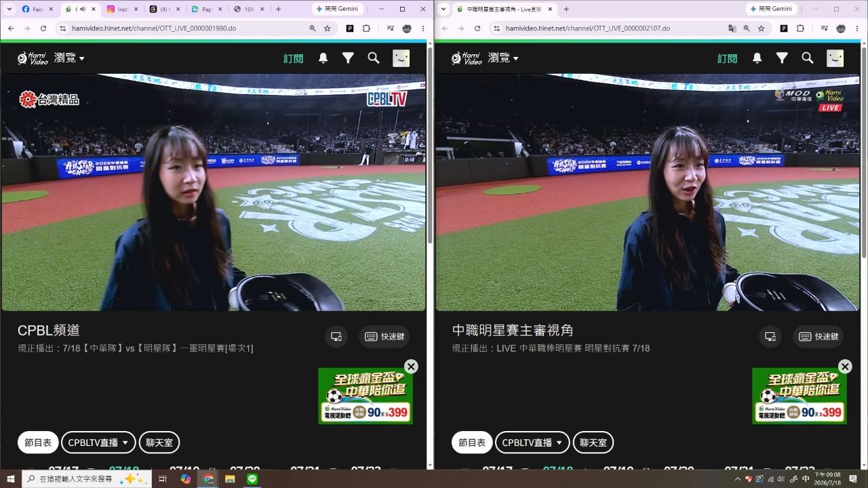868x488 pixels.
Task: Click 訂閱 in right Hami Video header
Action: (x=728, y=58)
